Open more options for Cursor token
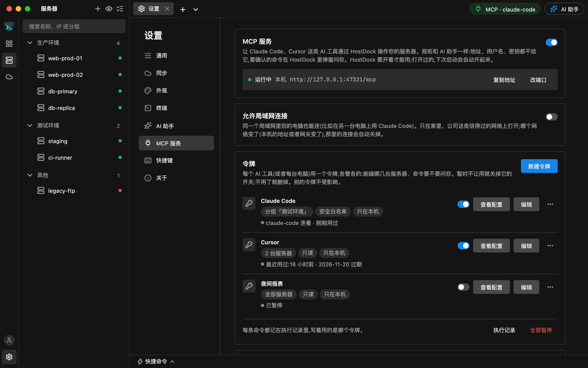This screenshot has height=368, width=588. [x=550, y=246]
